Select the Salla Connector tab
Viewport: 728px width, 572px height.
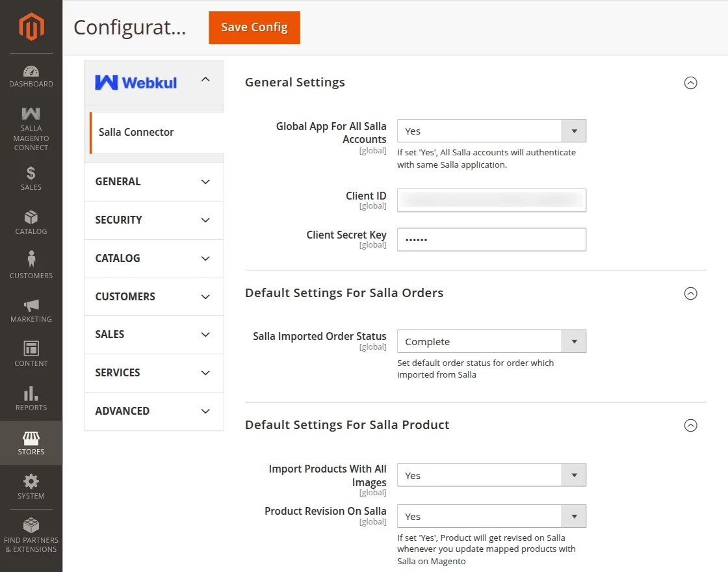click(x=136, y=132)
